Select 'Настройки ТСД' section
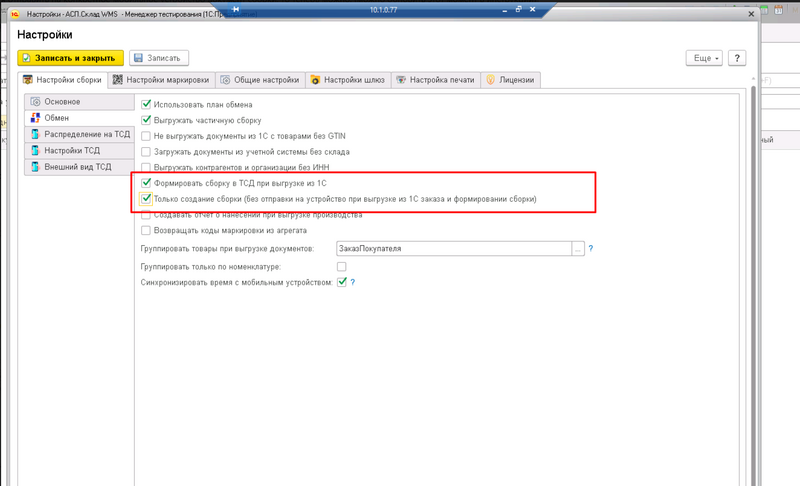Image resolution: width=800 pixels, height=486 pixels. point(79,150)
